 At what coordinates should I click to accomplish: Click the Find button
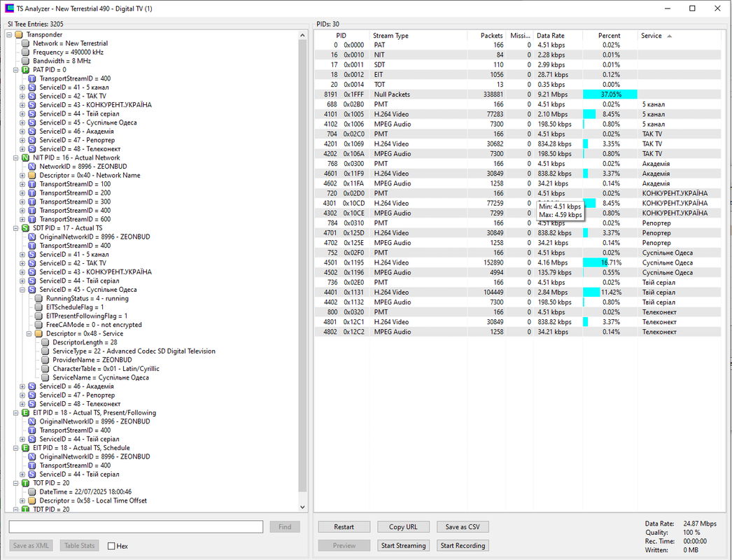(x=285, y=527)
